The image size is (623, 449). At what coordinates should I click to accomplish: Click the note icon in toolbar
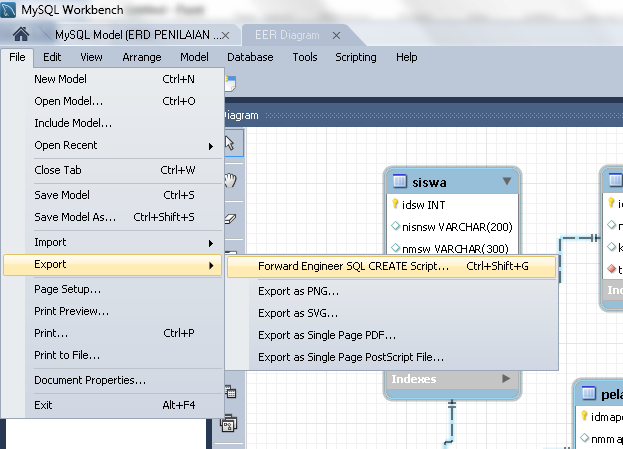[230, 83]
